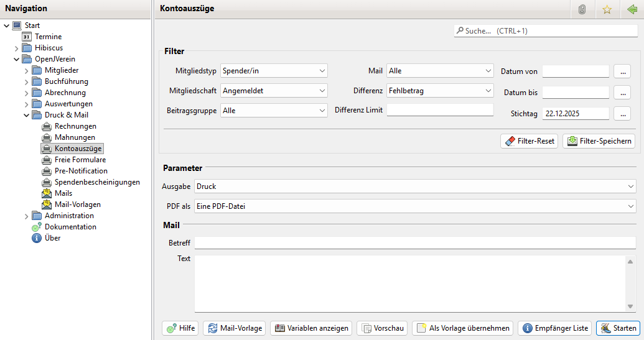The image size is (644, 340).
Task: Select Spendenbescheinigungen under Druck & Mail
Action: [96, 182]
